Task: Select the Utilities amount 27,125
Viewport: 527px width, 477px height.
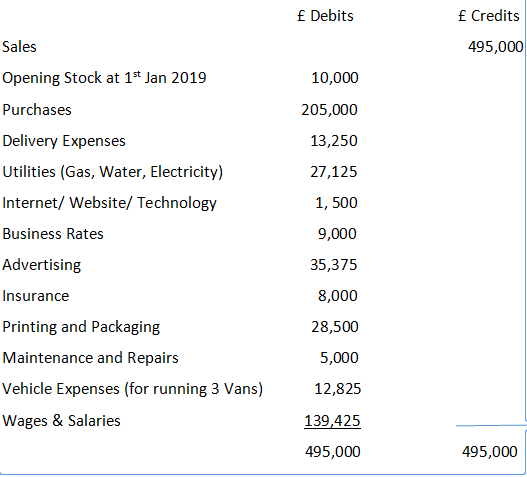Action: pyautogui.click(x=333, y=172)
